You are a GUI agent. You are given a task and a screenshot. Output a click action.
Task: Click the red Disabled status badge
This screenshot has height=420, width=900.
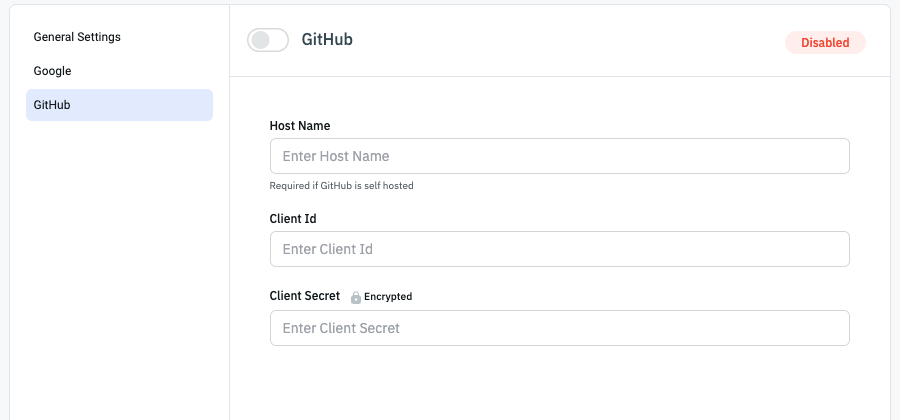coord(825,43)
